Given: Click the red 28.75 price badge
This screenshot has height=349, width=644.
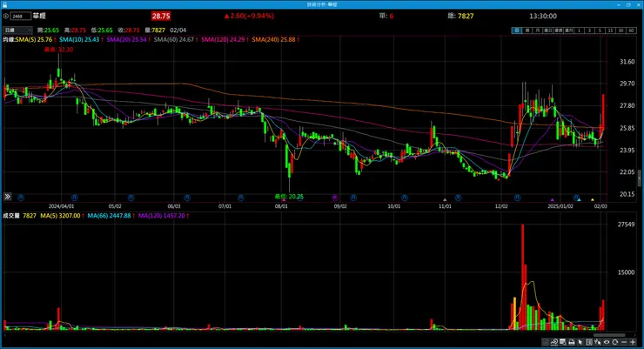Looking at the screenshot, I should click(161, 16).
